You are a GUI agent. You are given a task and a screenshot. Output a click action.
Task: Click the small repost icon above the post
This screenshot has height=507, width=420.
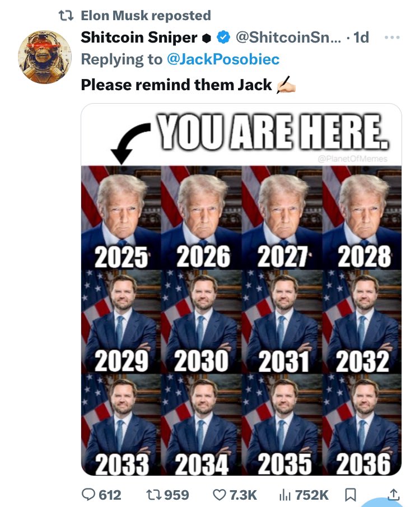[66, 15]
